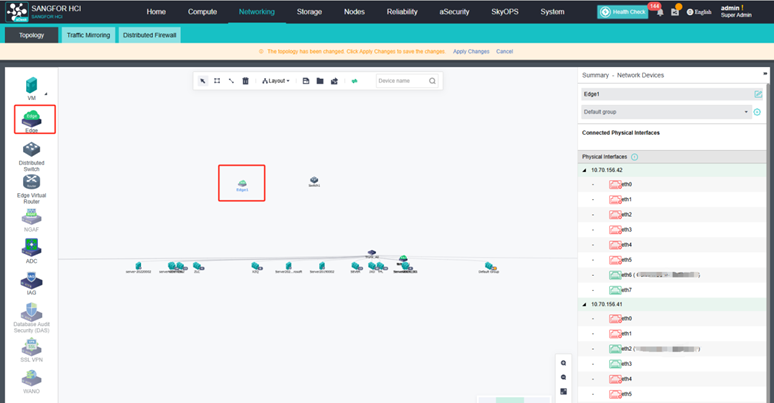The image size is (774, 403).
Task: Select the Default Group node on canvas
Action: [x=489, y=268]
